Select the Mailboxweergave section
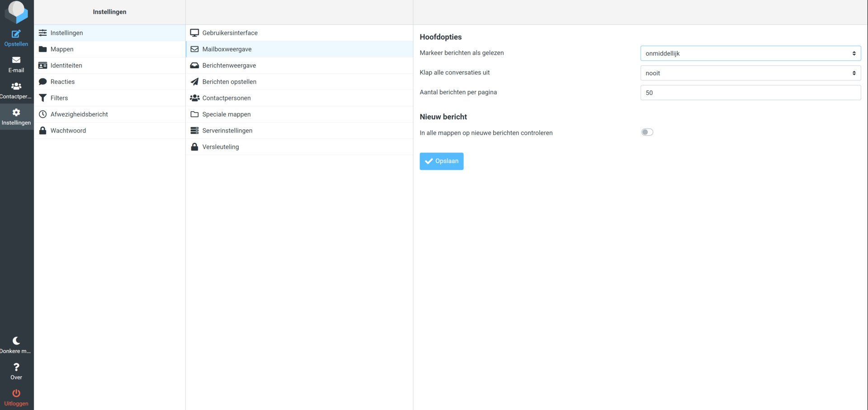 click(x=299, y=49)
